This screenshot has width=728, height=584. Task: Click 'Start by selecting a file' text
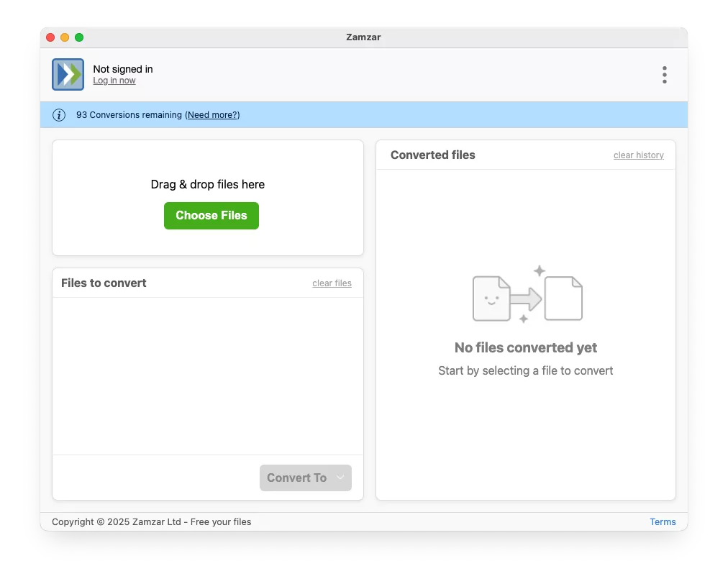[x=526, y=370]
